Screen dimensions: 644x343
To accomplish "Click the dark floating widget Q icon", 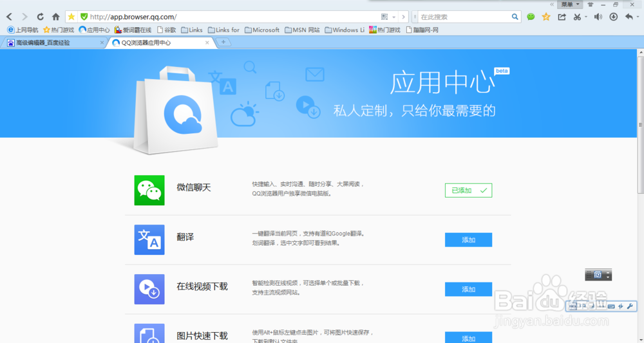I will (598, 275).
